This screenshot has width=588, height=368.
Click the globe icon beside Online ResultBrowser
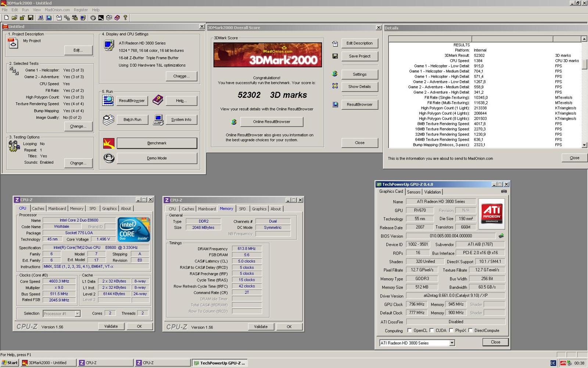pos(234,122)
